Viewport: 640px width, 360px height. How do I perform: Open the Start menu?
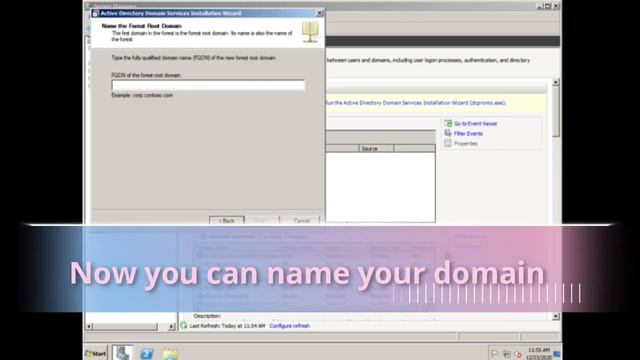(96, 353)
